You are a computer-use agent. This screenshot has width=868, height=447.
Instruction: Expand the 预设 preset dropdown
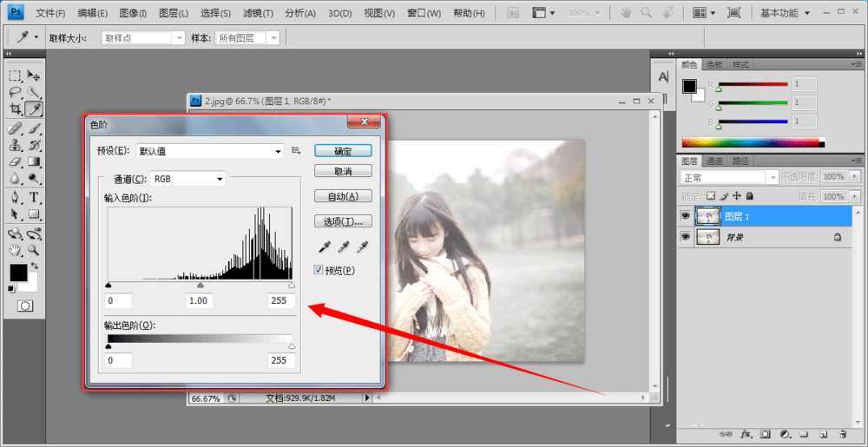click(x=278, y=151)
